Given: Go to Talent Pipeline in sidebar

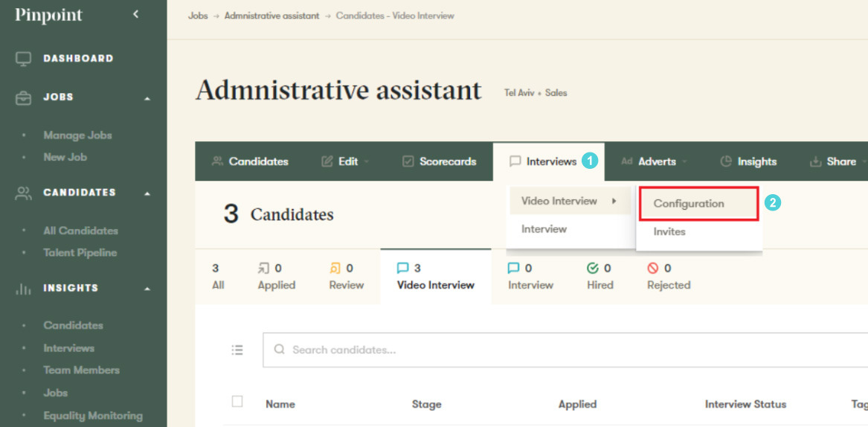Looking at the screenshot, I should click(x=80, y=252).
